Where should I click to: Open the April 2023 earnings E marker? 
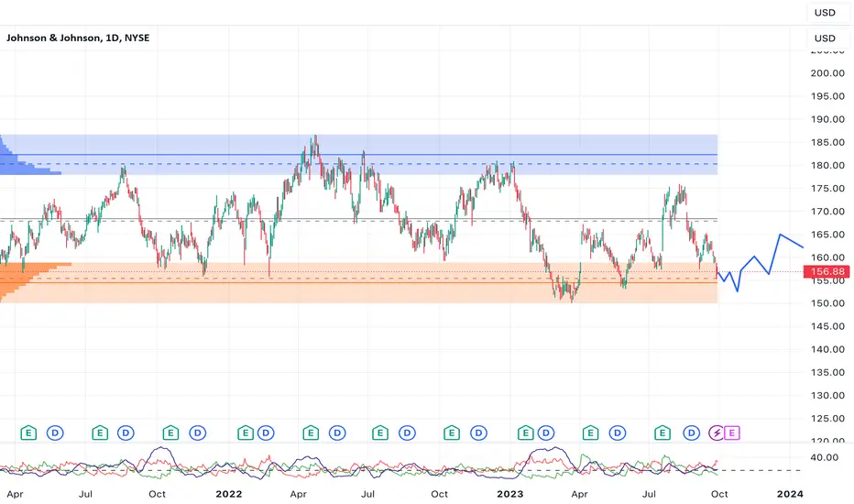590,433
